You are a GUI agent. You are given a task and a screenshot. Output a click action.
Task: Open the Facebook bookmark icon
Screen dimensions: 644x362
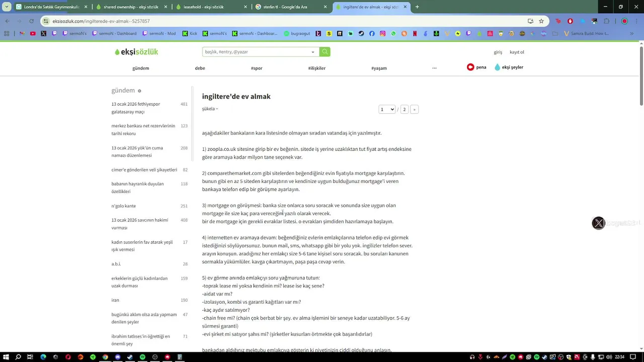pyautogui.click(x=372, y=34)
